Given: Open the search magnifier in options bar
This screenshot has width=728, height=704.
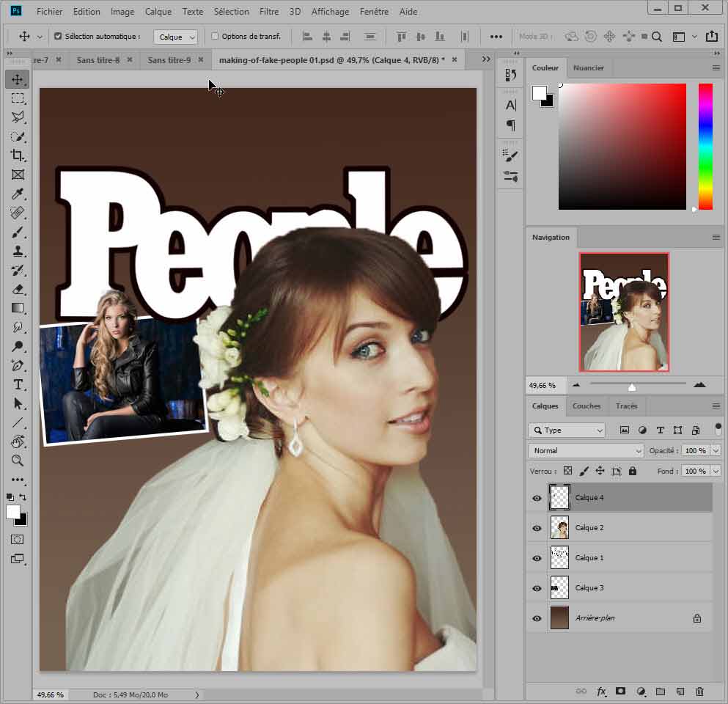Looking at the screenshot, I should pyautogui.click(x=656, y=37).
